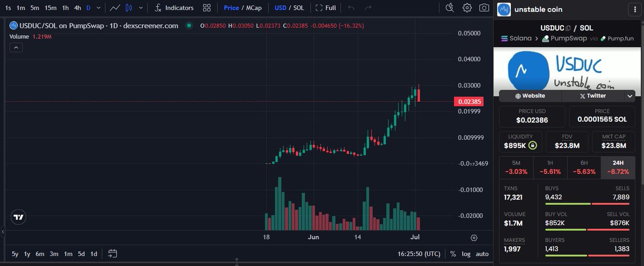
Task: Select the 1m timeframe
Action: pyautogui.click(x=21, y=8)
